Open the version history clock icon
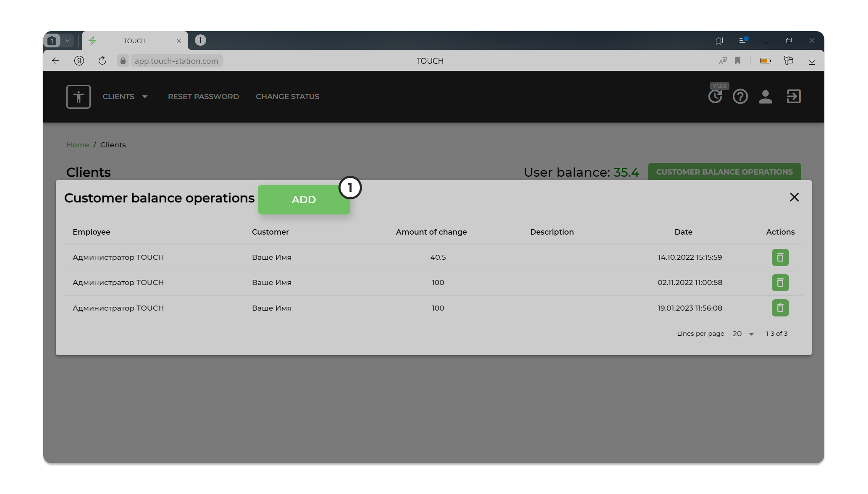Screen dimensions: 868x494 point(715,97)
